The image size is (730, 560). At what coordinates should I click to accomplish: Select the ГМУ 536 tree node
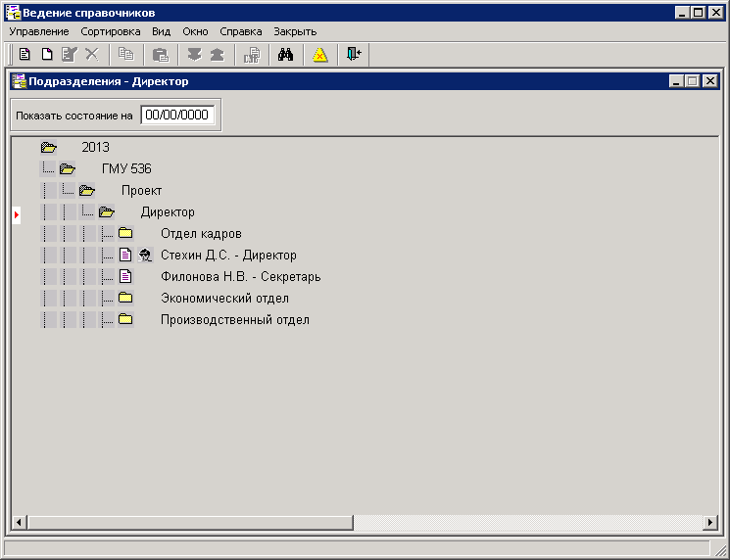tap(126, 168)
